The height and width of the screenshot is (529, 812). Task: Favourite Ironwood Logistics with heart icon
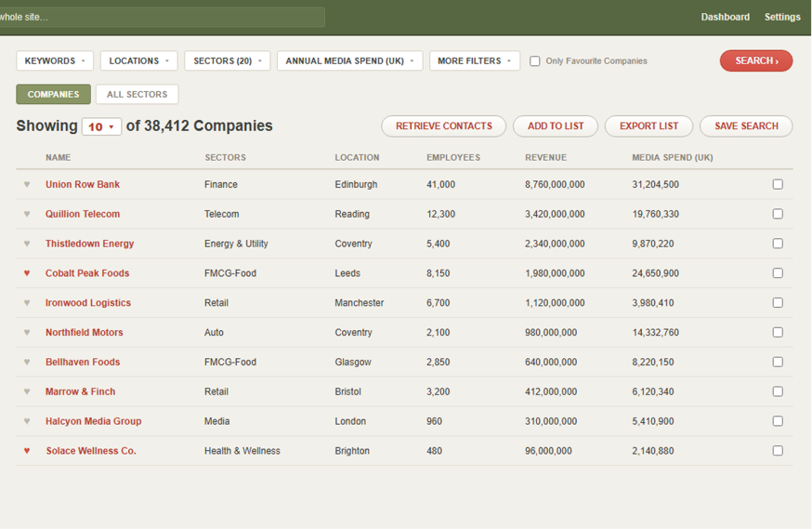tap(27, 302)
